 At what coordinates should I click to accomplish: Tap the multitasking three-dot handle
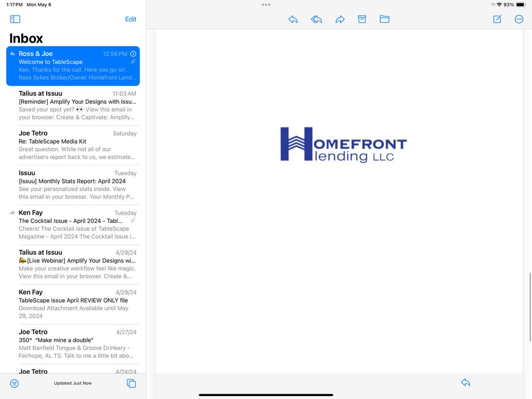266,5
